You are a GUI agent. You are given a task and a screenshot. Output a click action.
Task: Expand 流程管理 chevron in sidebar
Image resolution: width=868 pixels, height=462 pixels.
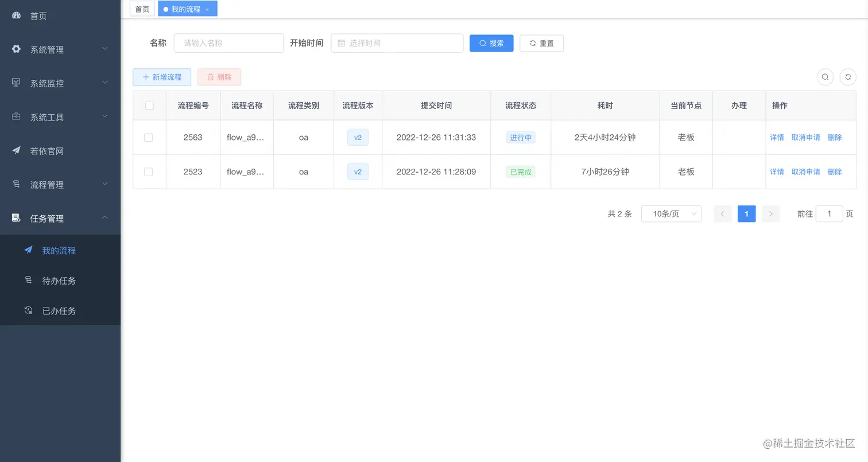pyautogui.click(x=105, y=184)
